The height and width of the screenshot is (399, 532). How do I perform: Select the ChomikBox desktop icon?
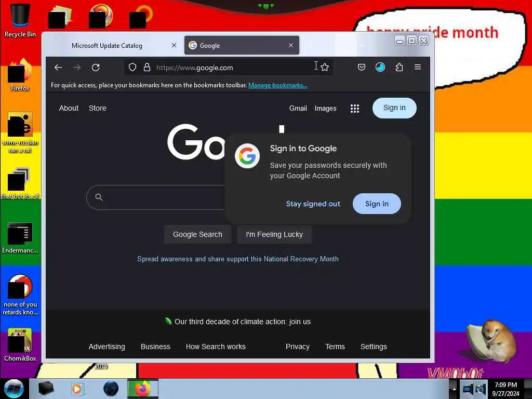coord(20,344)
